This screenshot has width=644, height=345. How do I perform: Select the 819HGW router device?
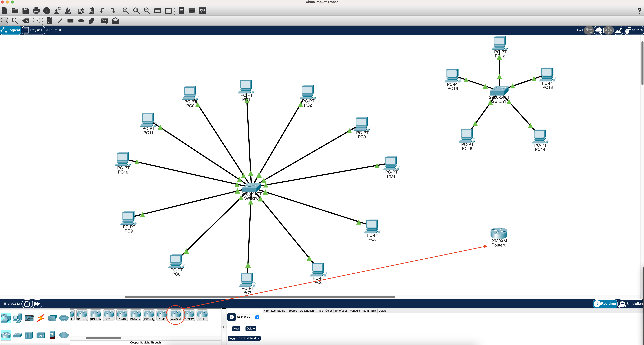(x=96, y=315)
